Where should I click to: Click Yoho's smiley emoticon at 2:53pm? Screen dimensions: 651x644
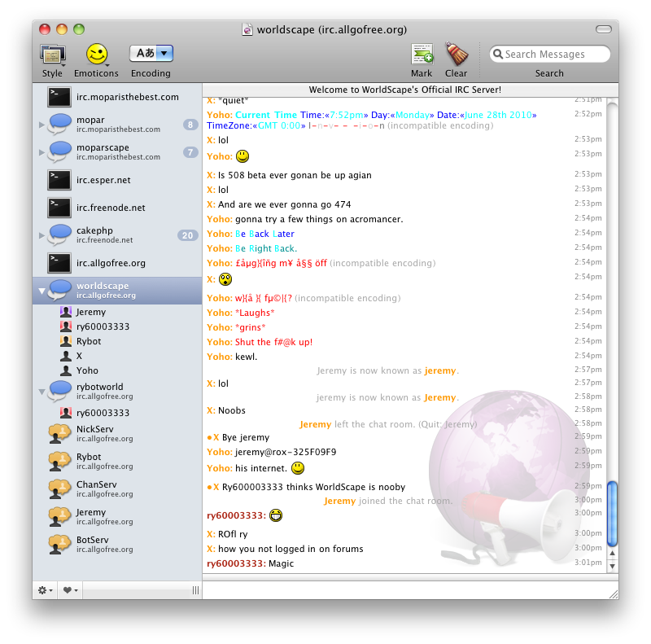pyautogui.click(x=242, y=156)
